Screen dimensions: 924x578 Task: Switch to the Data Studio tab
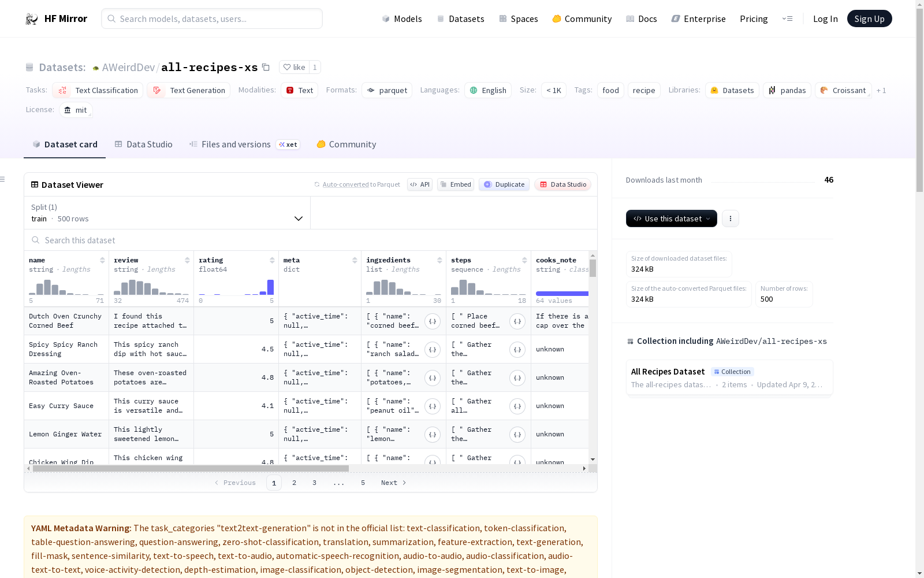(x=143, y=144)
